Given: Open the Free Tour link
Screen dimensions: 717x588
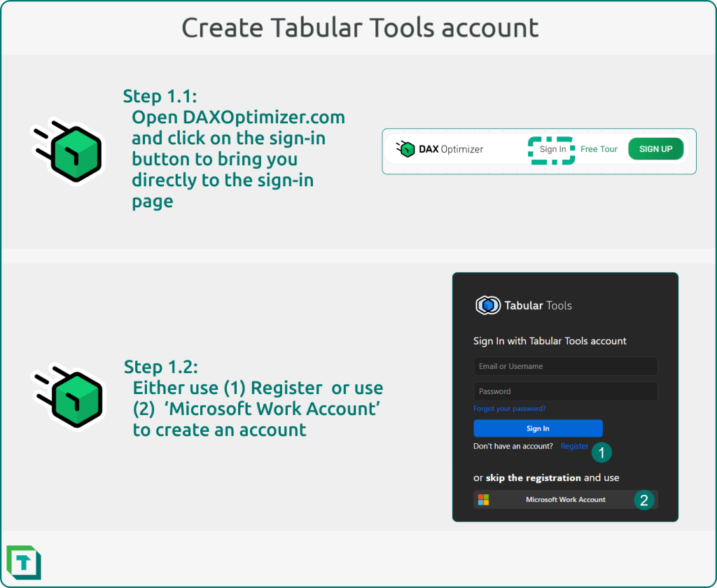Looking at the screenshot, I should point(599,148).
